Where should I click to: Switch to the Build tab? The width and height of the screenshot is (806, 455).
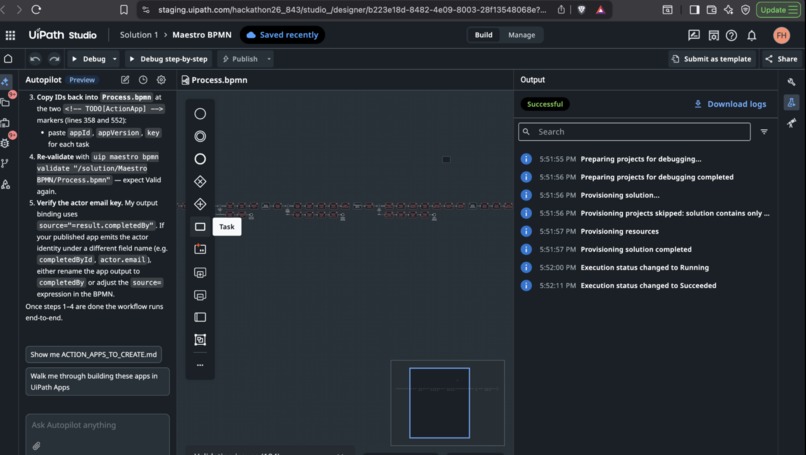pyautogui.click(x=483, y=35)
